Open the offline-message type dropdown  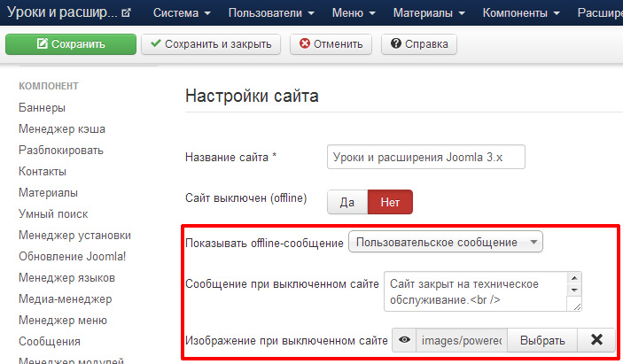[446, 242]
